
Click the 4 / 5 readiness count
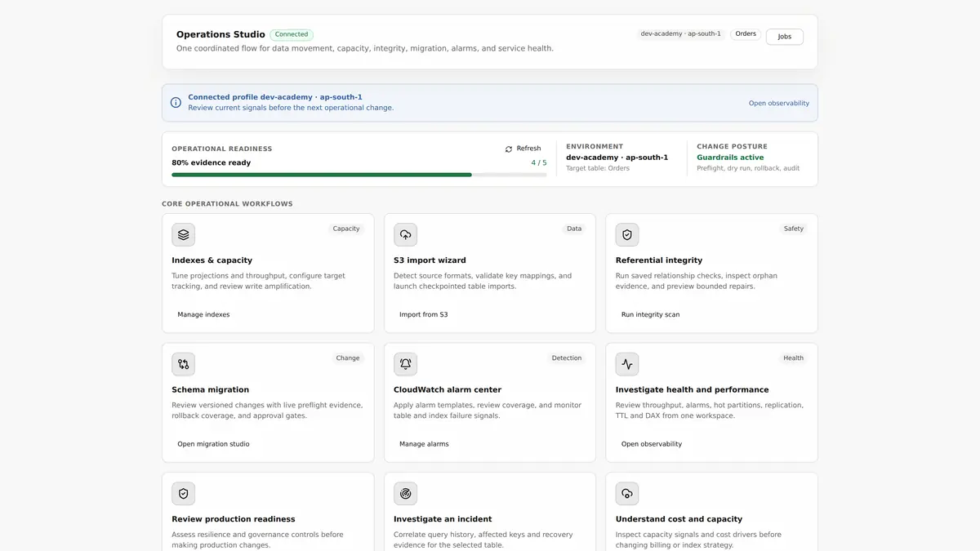(x=539, y=162)
